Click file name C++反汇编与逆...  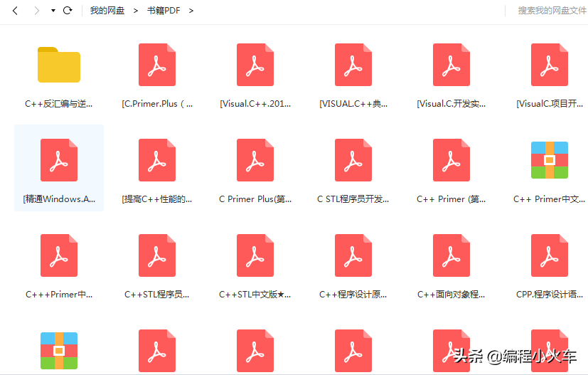(58, 104)
